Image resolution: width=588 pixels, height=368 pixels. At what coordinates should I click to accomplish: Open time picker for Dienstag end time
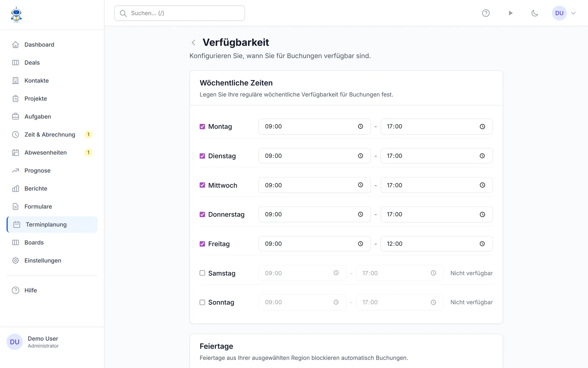tap(482, 156)
